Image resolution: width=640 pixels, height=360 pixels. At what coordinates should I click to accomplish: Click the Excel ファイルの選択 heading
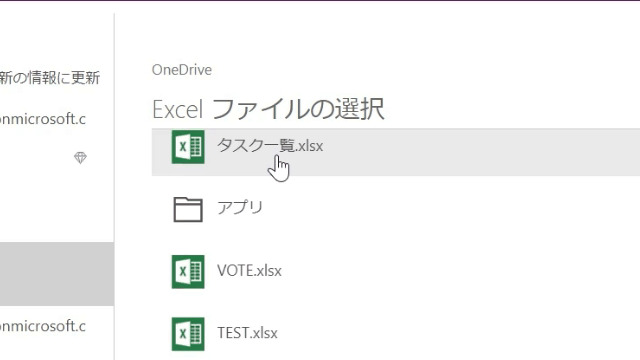(x=268, y=109)
